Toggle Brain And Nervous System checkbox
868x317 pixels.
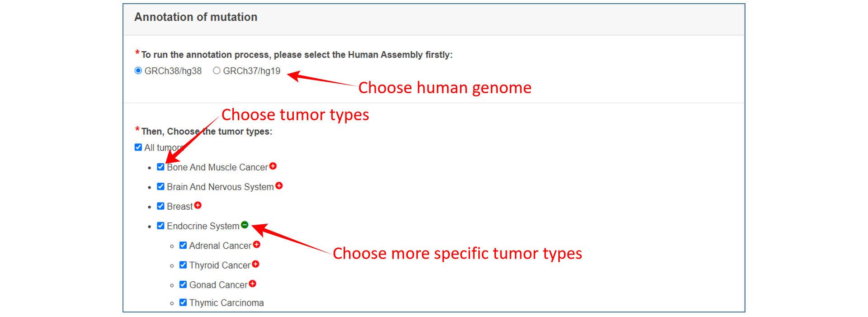click(160, 186)
